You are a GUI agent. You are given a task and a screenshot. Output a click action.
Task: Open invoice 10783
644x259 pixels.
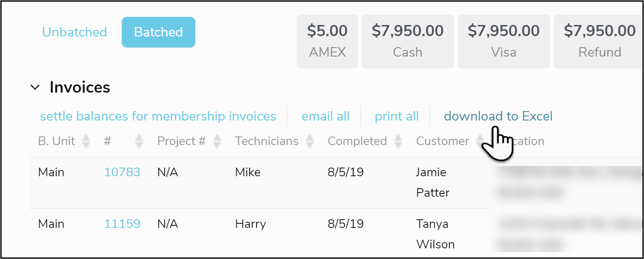(x=122, y=172)
